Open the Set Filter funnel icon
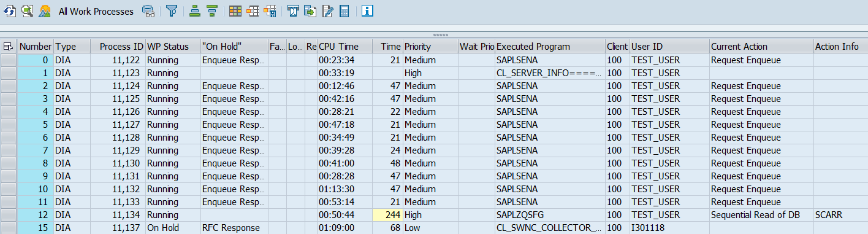Viewport: 868px width, 234px height. click(x=172, y=11)
